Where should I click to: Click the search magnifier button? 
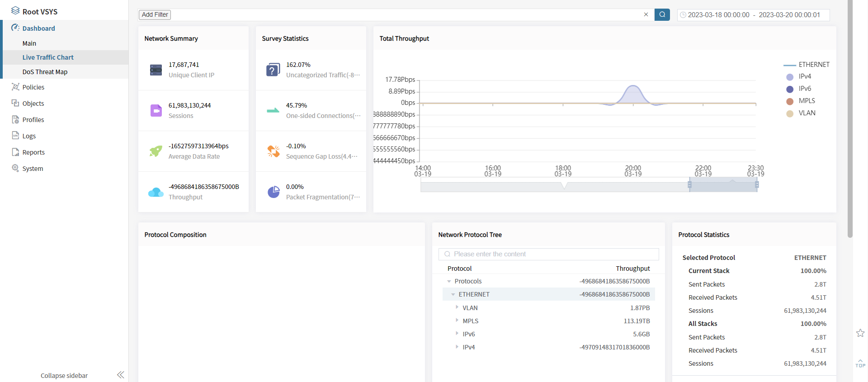pos(662,14)
